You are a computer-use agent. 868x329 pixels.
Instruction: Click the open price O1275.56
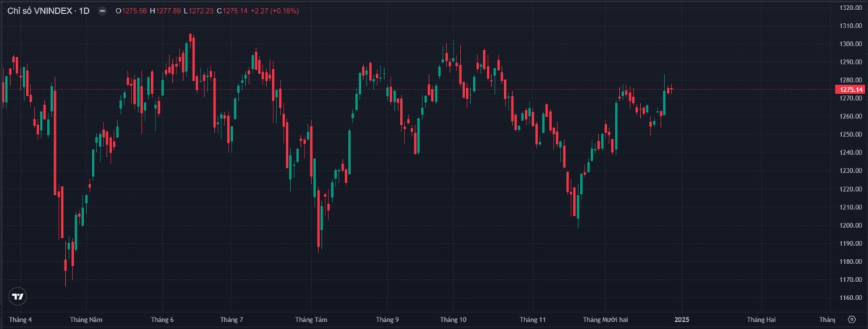(x=132, y=11)
